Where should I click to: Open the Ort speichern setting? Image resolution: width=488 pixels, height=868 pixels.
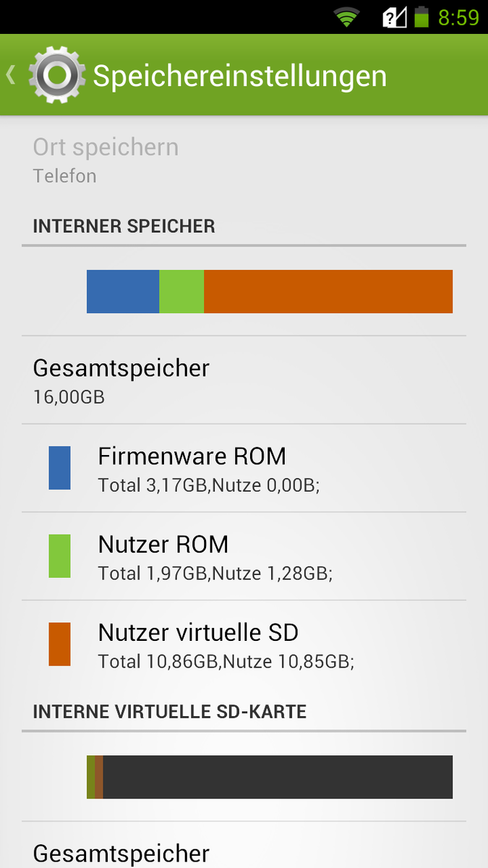tap(106, 159)
